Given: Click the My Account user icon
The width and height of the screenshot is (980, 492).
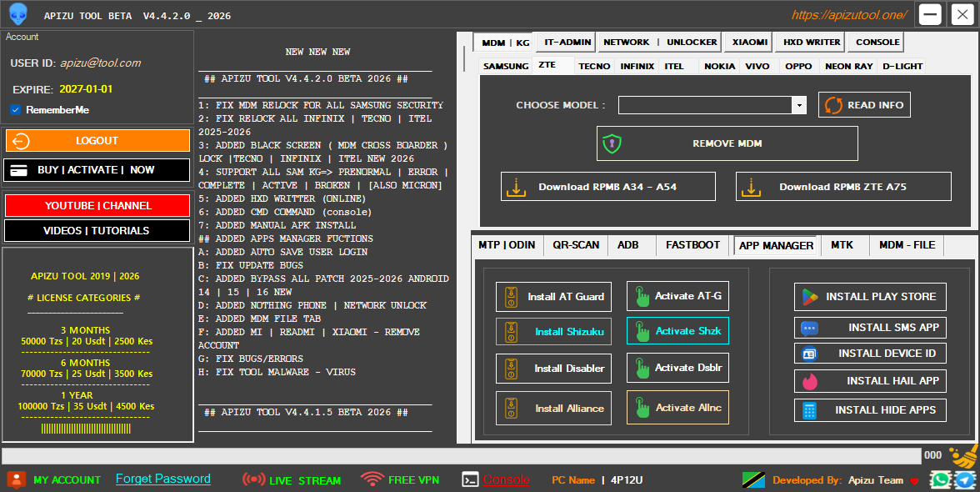Looking at the screenshot, I should [x=16, y=479].
